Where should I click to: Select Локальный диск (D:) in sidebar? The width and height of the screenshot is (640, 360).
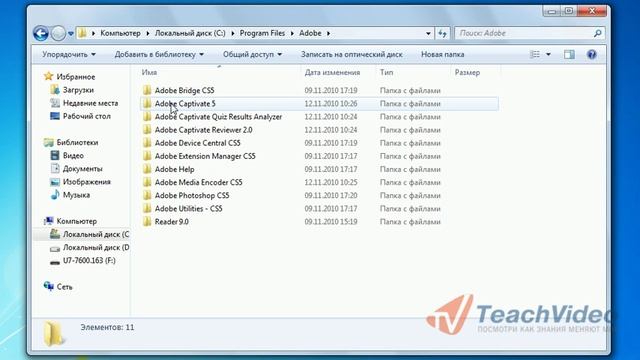(96, 247)
